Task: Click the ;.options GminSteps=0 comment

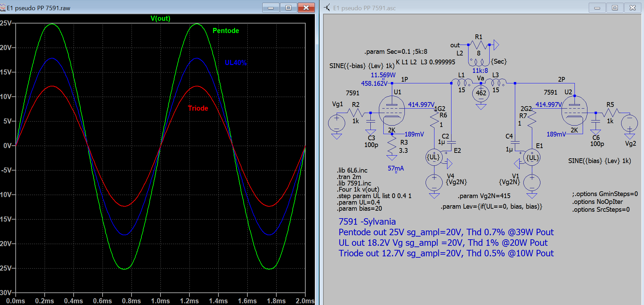Action: (605, 194)
